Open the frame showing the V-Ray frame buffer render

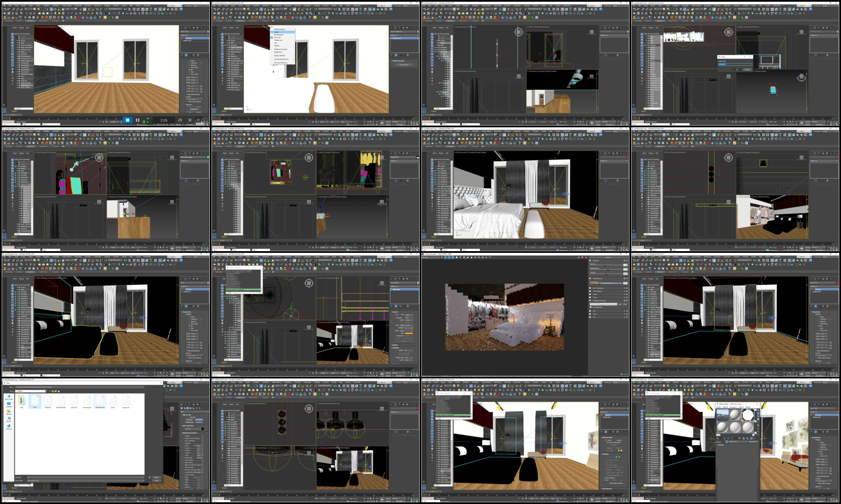coord(525,314)
